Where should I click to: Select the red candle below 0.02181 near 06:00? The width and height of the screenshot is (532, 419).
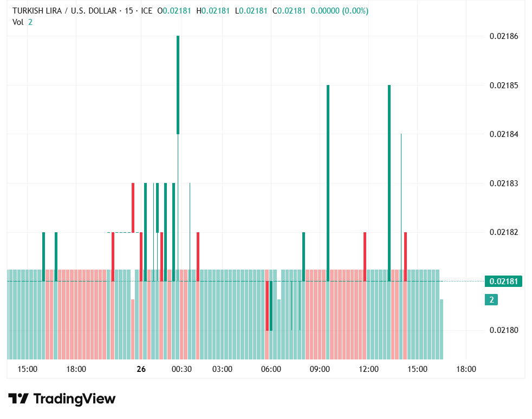[268, 306]
